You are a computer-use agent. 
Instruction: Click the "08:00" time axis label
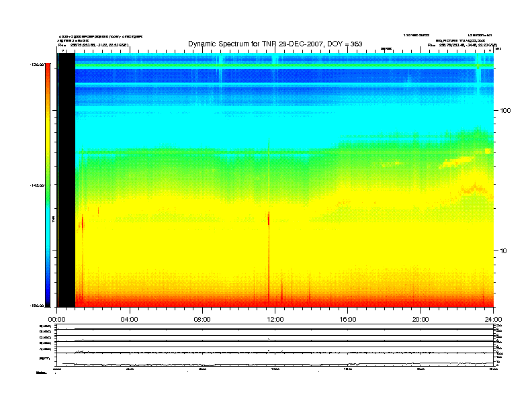[x=202, y=320]
